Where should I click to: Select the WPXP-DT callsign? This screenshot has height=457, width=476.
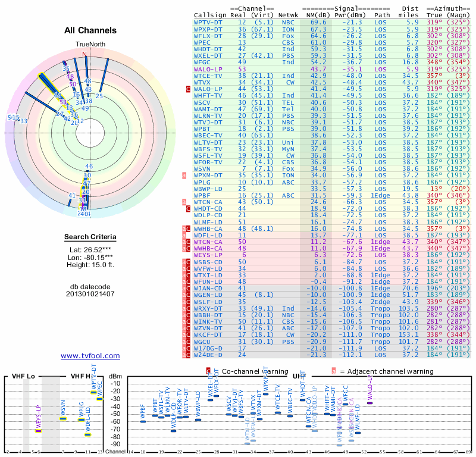click(208, 29)
